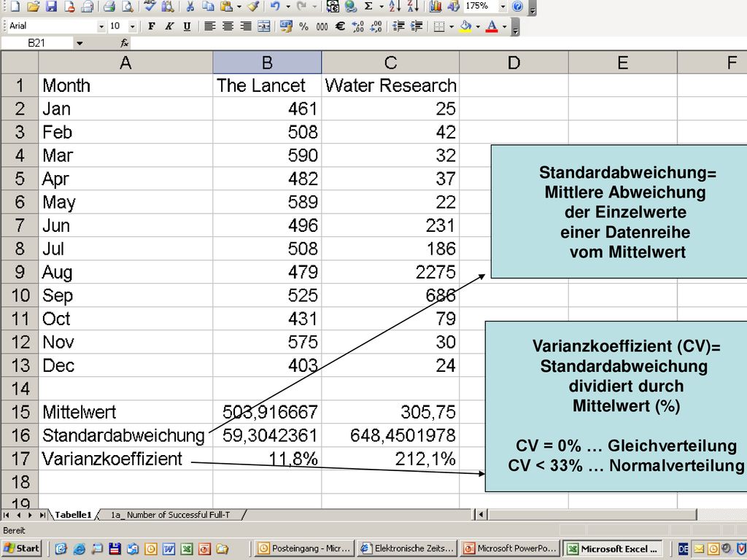
Task: Decrease indent in the cell
Action: 398,26
